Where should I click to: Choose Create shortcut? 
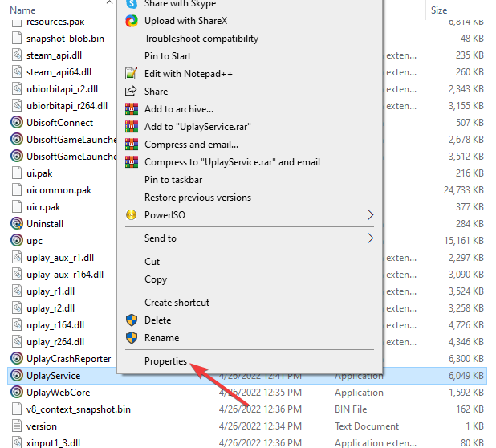(x=177, y=303)
